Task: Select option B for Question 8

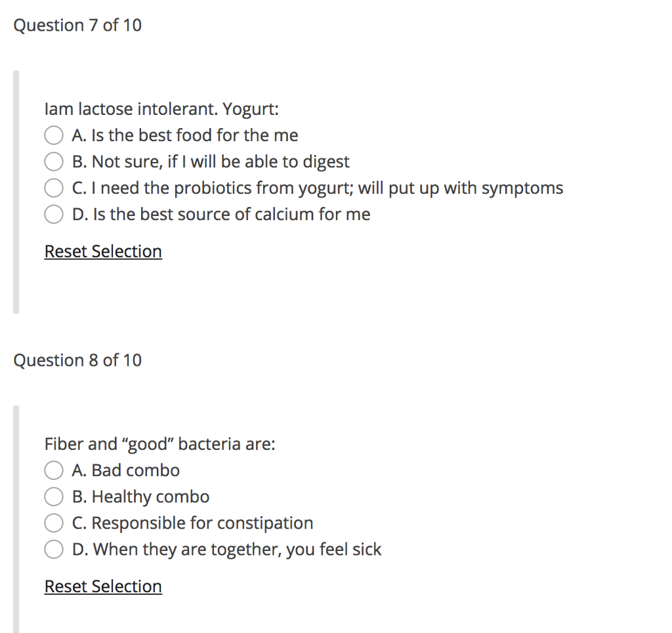Action: [x=54, y=496]
